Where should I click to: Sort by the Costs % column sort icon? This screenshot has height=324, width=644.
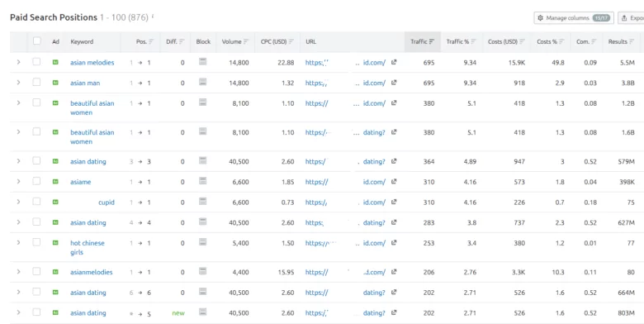point(561,41)
